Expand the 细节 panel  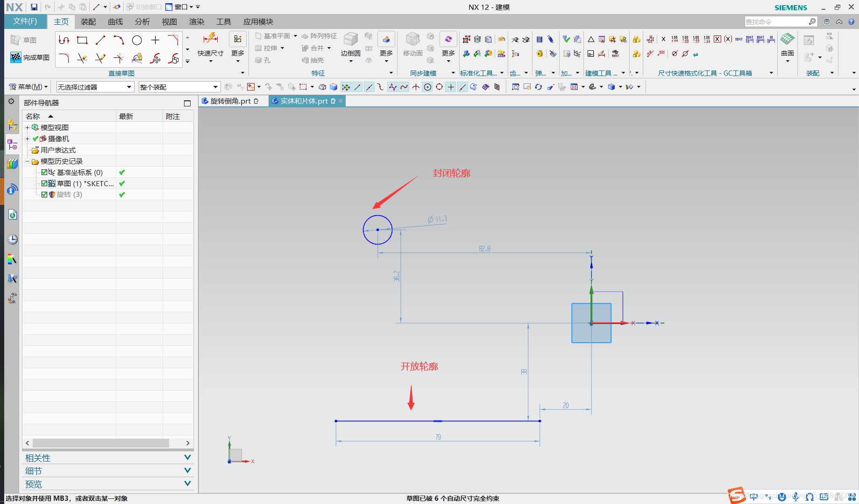click(108, 471)
